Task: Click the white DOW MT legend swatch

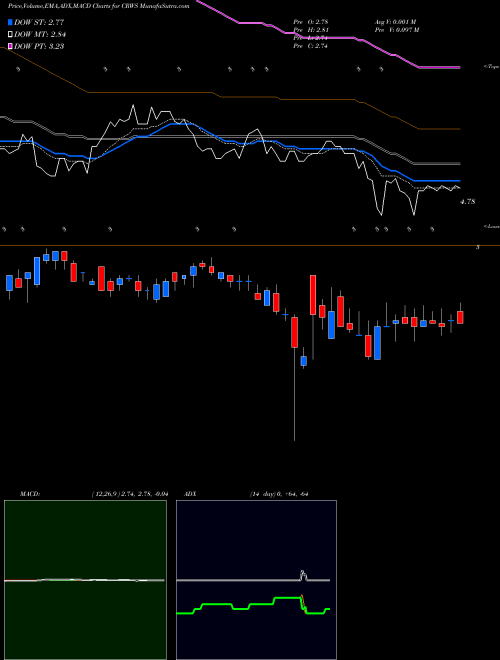Action: pyautogui.click(x=10, y=34)
